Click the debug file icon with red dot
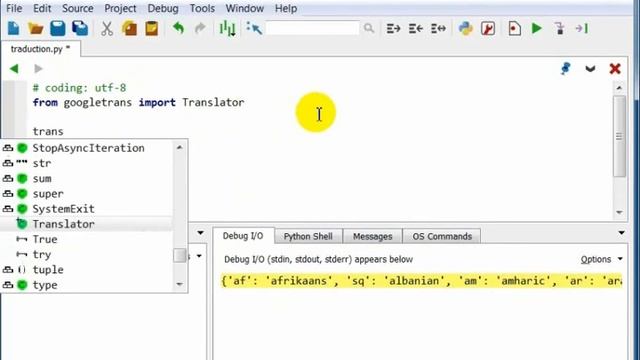 click(x=514, y=29)
